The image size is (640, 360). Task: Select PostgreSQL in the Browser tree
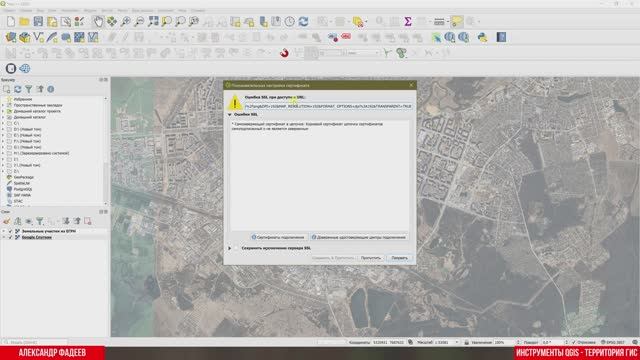click(23, 189)
